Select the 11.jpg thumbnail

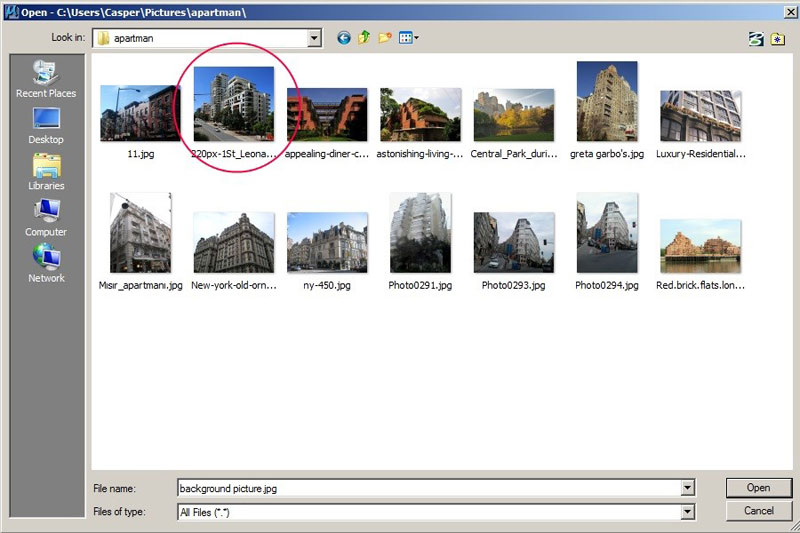click(x=140, y=114)
